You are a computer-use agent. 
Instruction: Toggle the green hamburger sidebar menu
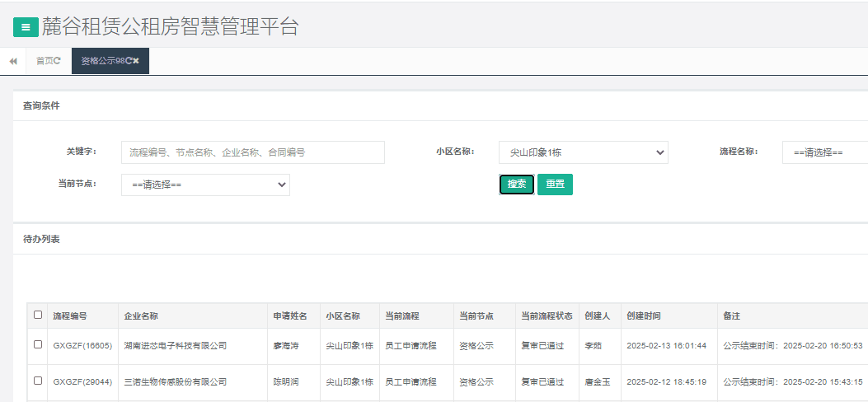tap(26, 27)
